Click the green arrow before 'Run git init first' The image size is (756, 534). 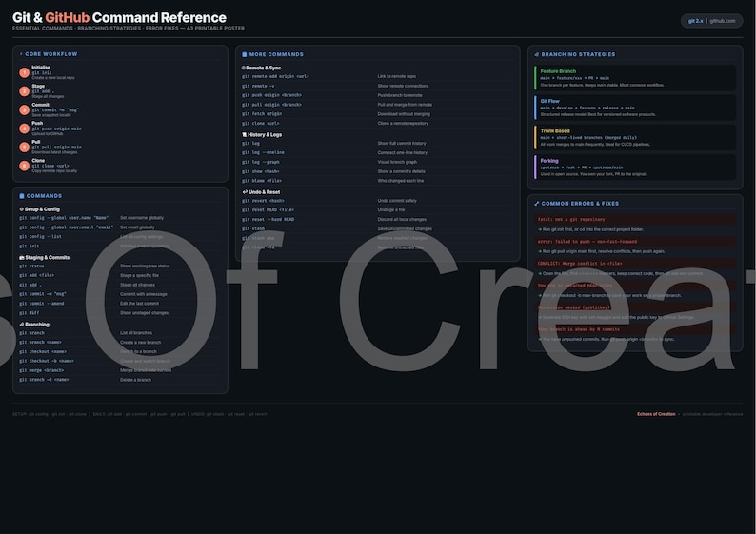(x=540, y=229)
